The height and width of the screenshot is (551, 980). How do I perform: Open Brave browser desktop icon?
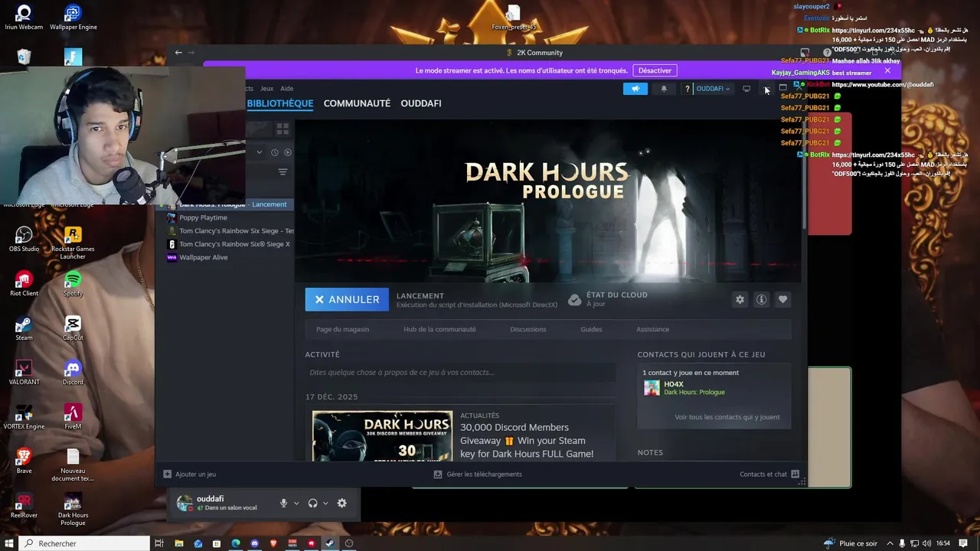click(24, 461)
